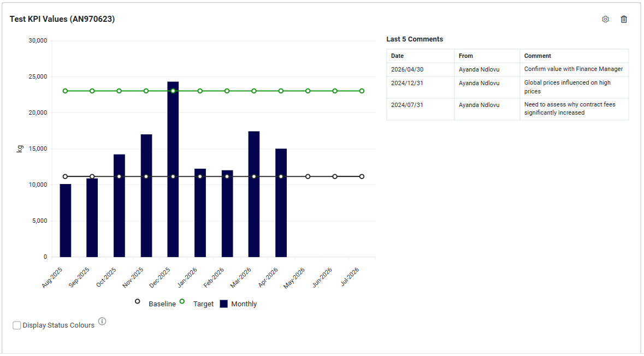
Task: Click the Baseline black legend marker
Action: [138, 301]
